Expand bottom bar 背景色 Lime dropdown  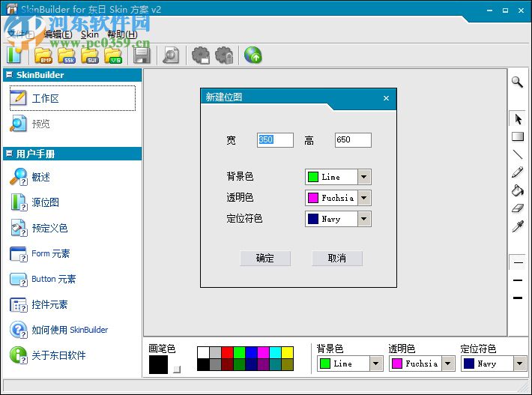tap(375, 364)
